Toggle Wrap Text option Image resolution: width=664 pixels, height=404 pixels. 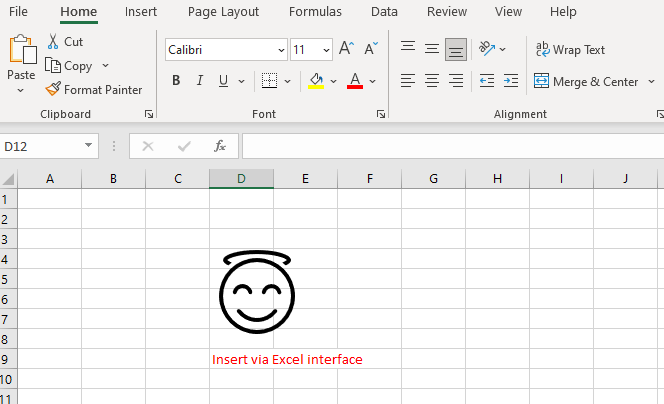click(570, 49)
